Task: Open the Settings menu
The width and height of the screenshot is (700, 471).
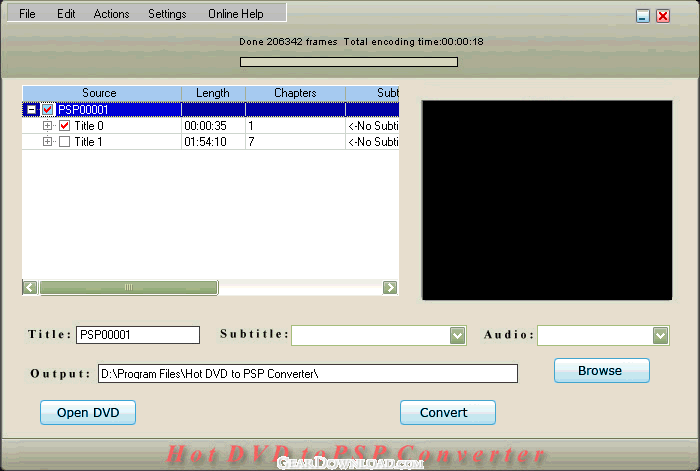Action: [x=167, y=14]
